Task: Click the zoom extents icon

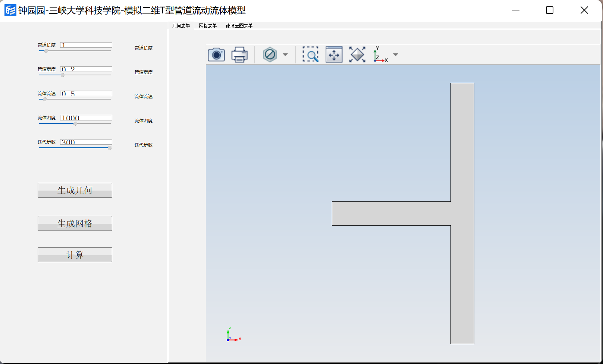Action: coord(357,54)
